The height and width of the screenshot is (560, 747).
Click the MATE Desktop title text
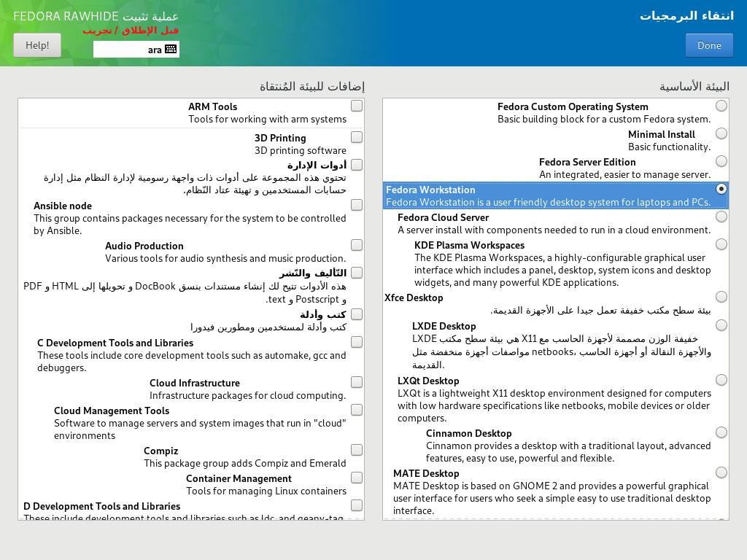426,473
